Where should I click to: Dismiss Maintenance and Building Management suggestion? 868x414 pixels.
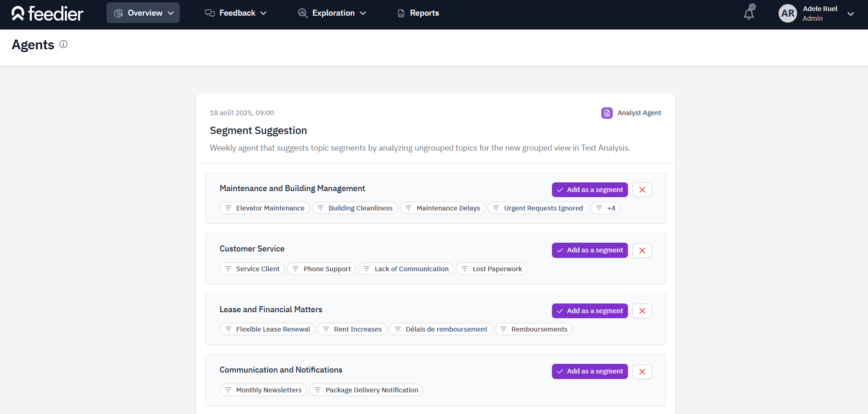pos(642,190)
